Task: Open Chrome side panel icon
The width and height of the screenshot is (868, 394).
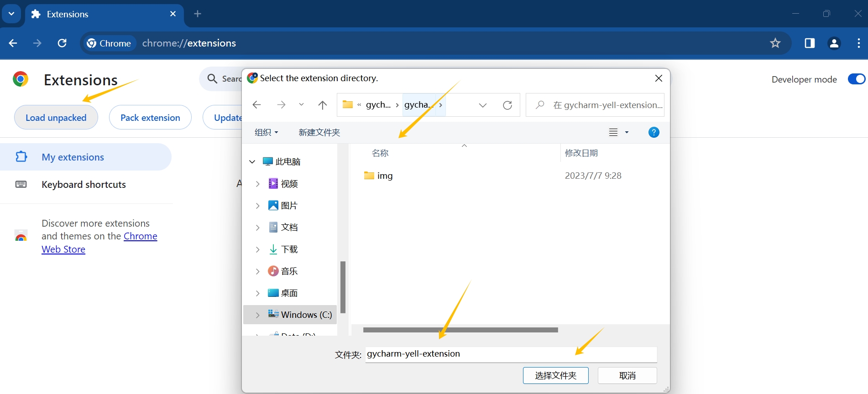Action: point(810,43)
